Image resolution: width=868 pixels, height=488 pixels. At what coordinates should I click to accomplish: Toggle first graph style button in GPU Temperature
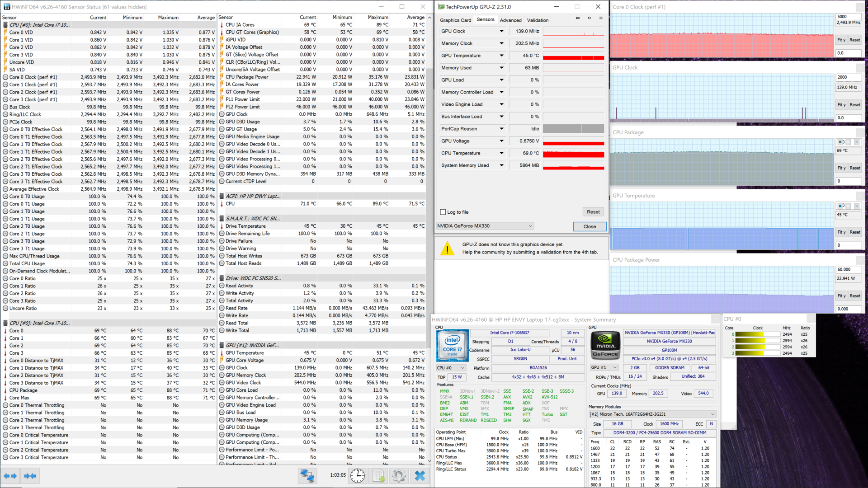(x=841, y=206)
